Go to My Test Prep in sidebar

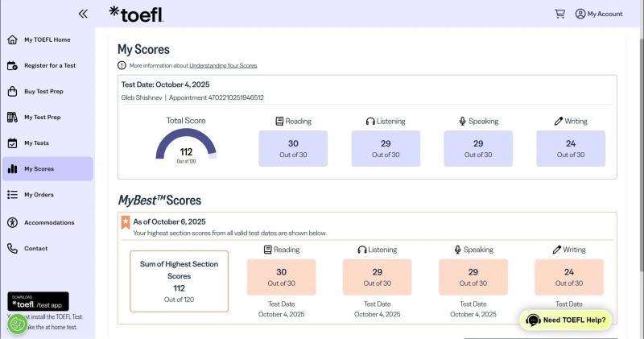[x=43, y=117]
